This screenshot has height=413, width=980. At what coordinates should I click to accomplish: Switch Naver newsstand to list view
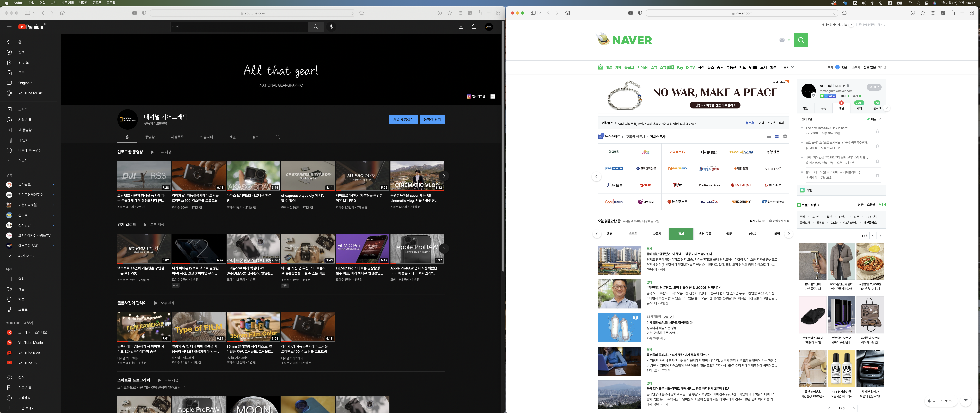769,136
